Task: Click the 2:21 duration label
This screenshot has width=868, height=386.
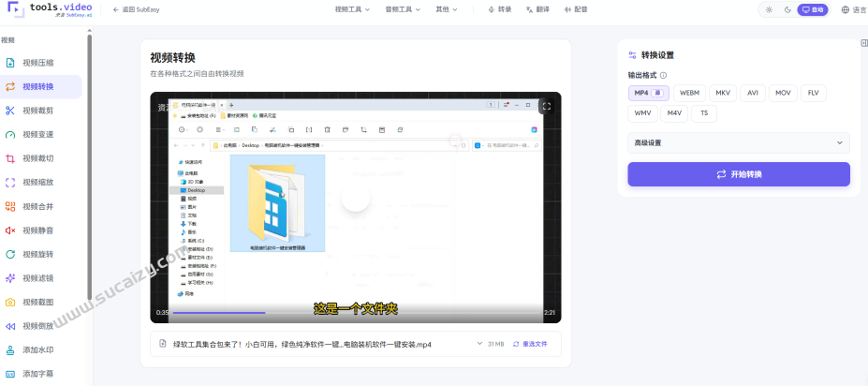Action: tap(549, 313)
